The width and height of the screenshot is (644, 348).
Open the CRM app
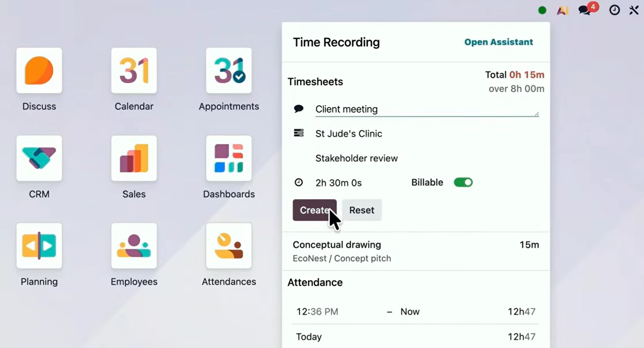[x=39, y=158]
